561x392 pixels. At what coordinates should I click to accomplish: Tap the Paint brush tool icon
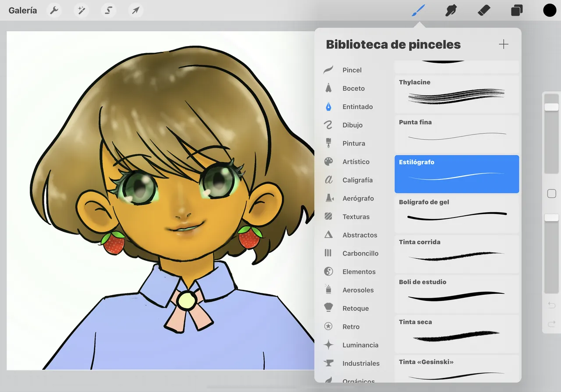coord(419,10)
